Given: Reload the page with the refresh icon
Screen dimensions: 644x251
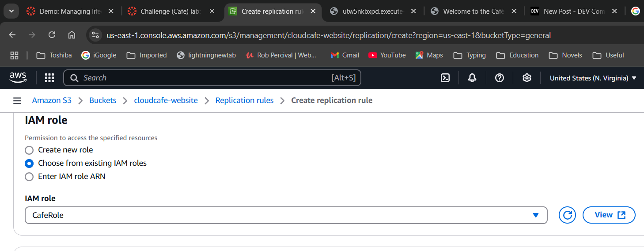Looking at the screenshot, I should [52, 35].
